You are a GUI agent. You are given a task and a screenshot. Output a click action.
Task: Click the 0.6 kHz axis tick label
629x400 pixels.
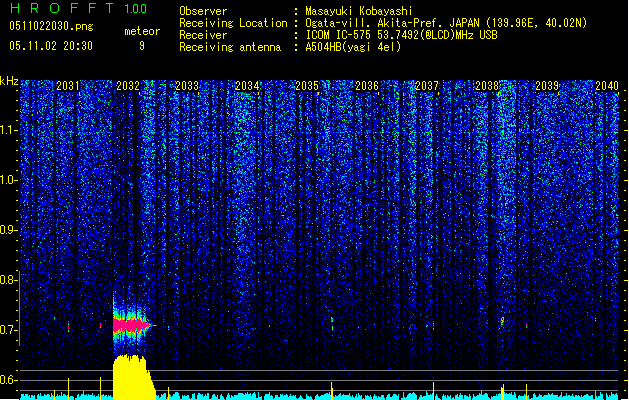(8, 380)
